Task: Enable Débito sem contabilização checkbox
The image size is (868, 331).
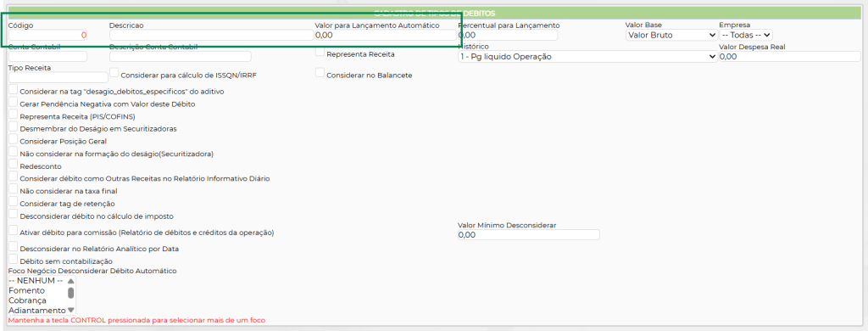Action: 14,259
